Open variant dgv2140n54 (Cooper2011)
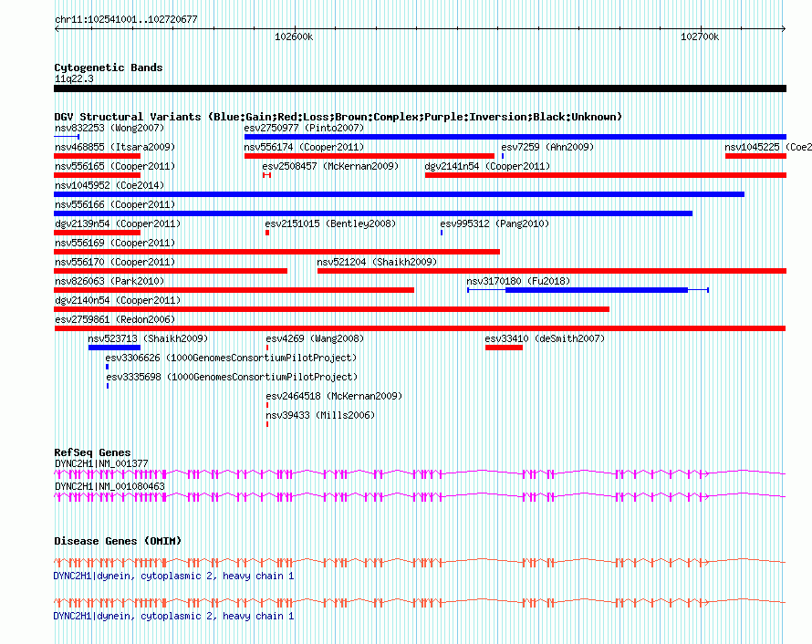Image resolution: width=812 pixels, height=644 pixels. point(118,300)
